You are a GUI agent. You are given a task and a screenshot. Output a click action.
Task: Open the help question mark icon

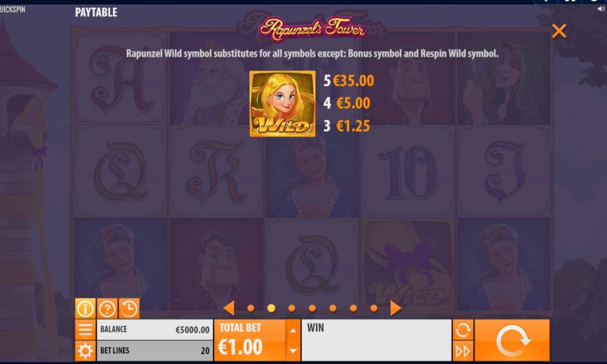[x=107, y=308]
